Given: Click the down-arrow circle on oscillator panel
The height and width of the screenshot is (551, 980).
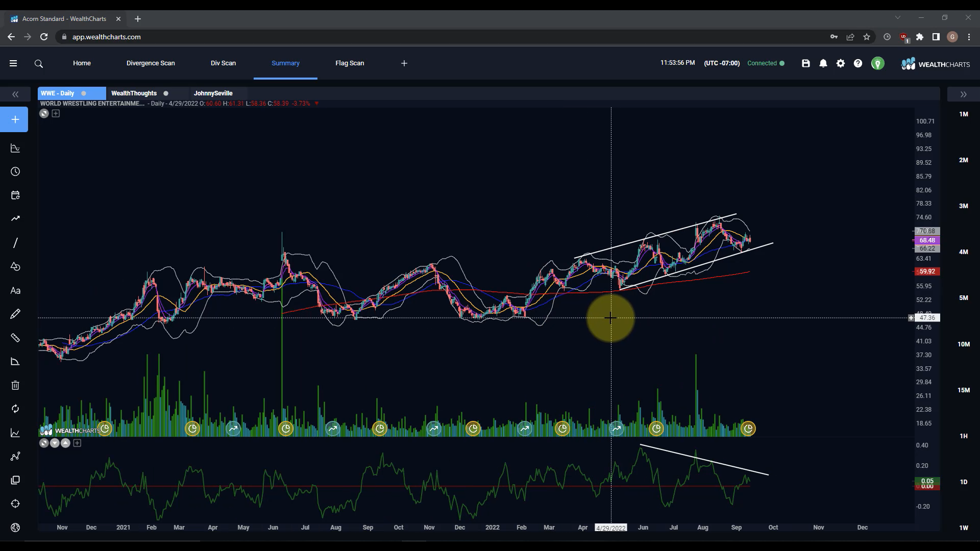Looking at the screenshot, I should [x=55, y=443].
